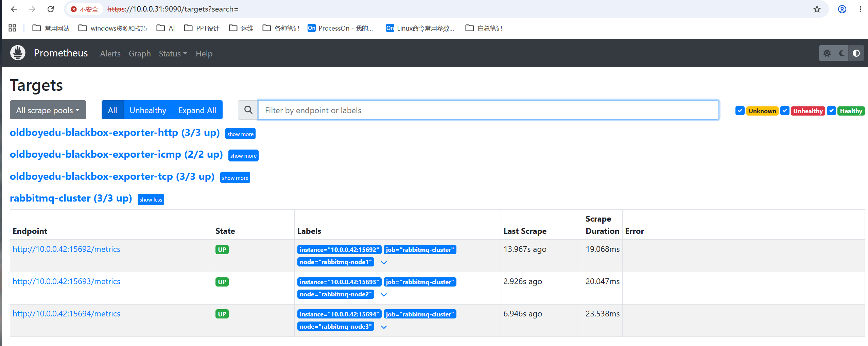Open the windows资源和技巧 bookmark folder
This screenshot has height=346, width=868.
(113, 28)
